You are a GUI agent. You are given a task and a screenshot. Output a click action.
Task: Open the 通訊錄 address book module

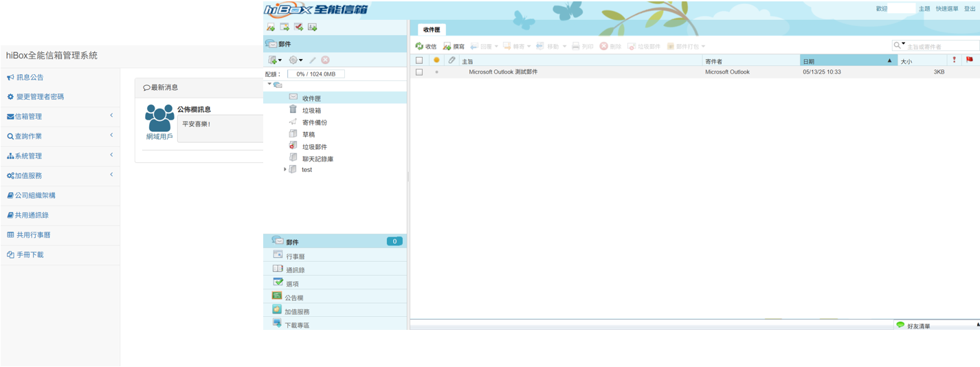[335, 269]
